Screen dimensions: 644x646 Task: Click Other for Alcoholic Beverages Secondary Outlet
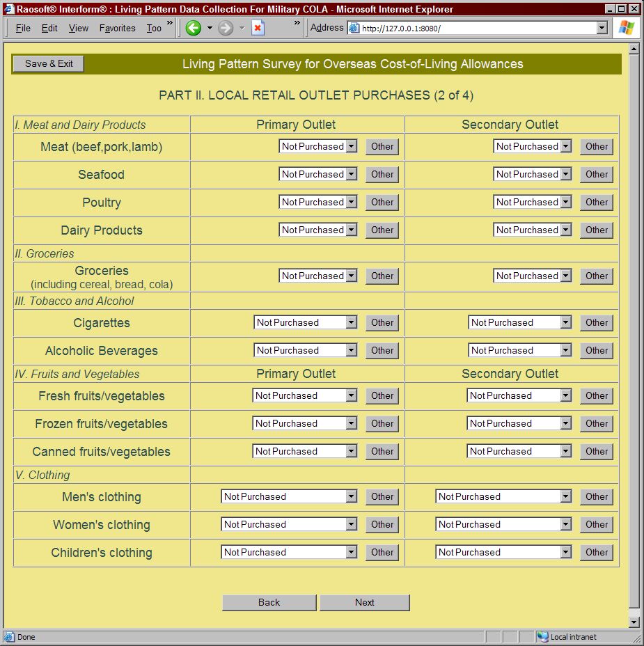pos(597,351)
